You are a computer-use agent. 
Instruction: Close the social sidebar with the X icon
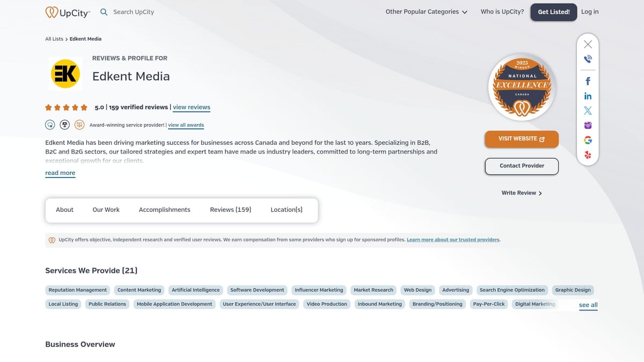(x=588, y=45)
